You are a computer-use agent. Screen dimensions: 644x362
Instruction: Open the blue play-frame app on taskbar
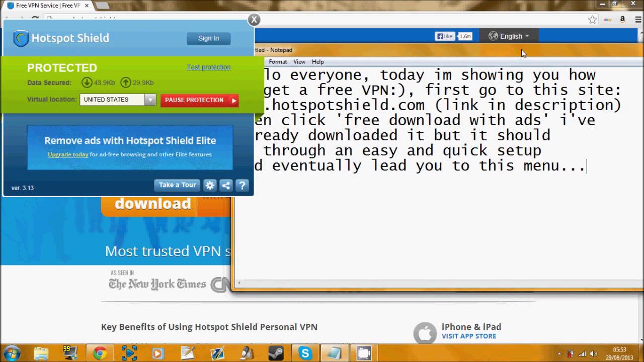(x=129, y=353)
